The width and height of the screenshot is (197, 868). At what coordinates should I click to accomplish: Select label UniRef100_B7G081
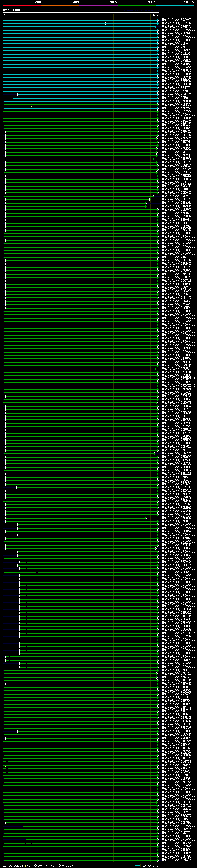click(x=177, y=108)
